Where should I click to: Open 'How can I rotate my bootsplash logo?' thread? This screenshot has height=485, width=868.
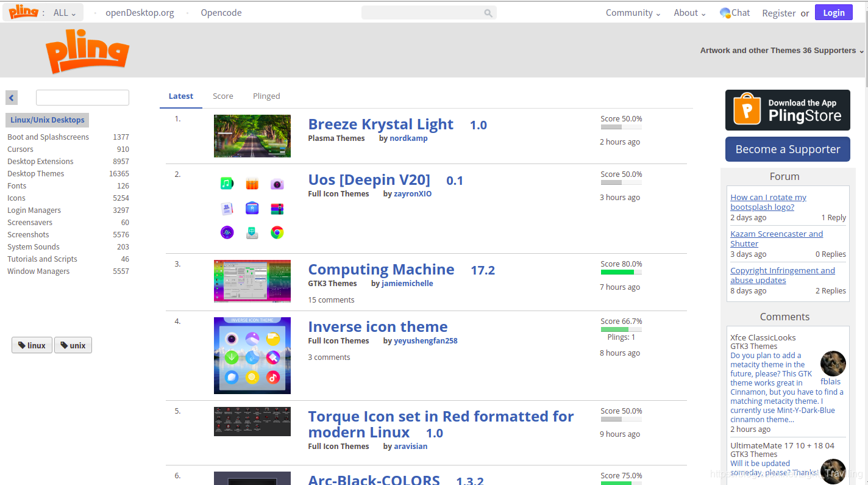coord(768,203)
